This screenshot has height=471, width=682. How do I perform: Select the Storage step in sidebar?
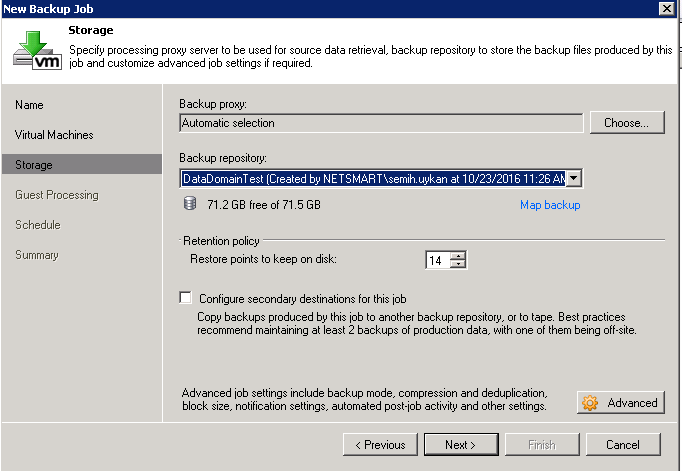pyautogui.click(x=34, y=165)
